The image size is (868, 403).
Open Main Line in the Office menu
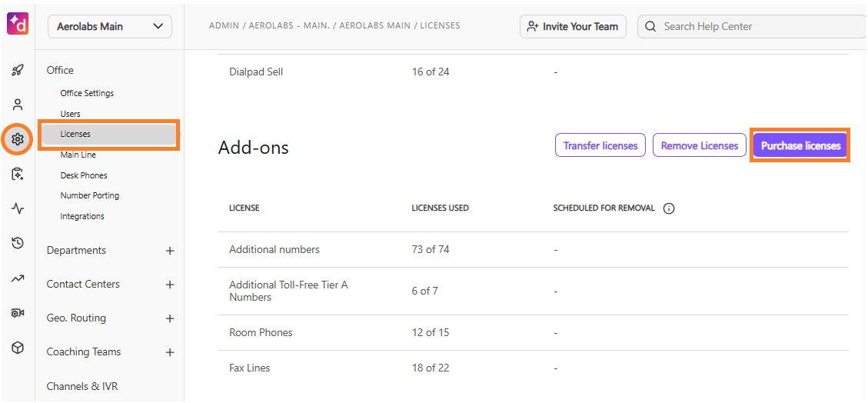[78, 155]
